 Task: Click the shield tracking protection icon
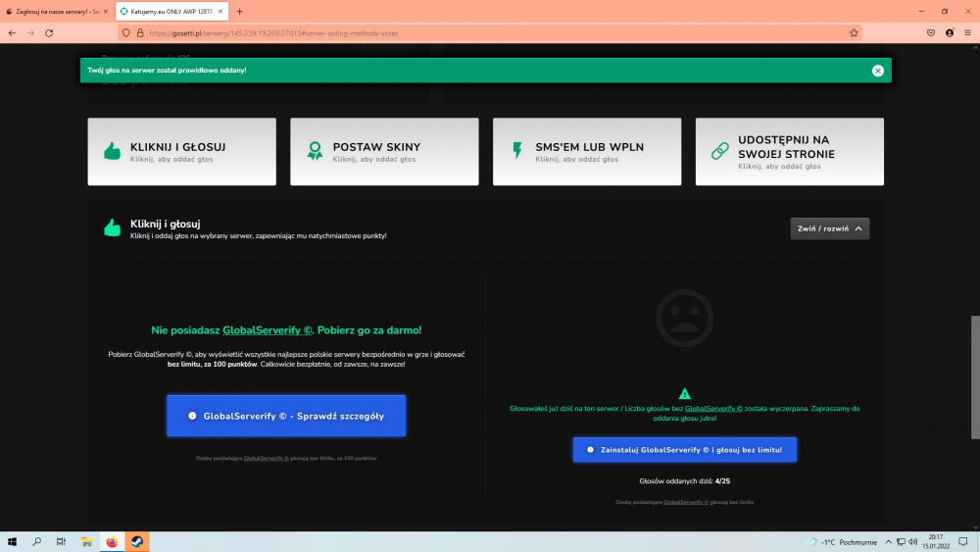pos(126,33)
